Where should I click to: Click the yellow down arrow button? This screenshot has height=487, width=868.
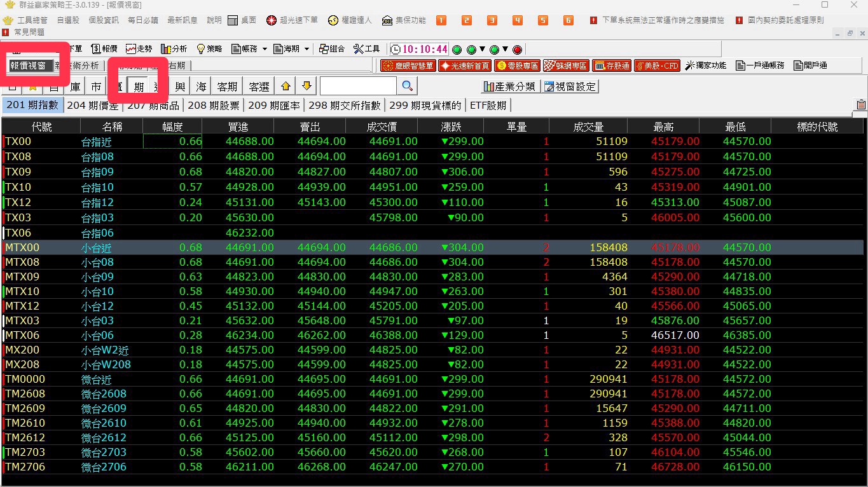tap(307, 86)
